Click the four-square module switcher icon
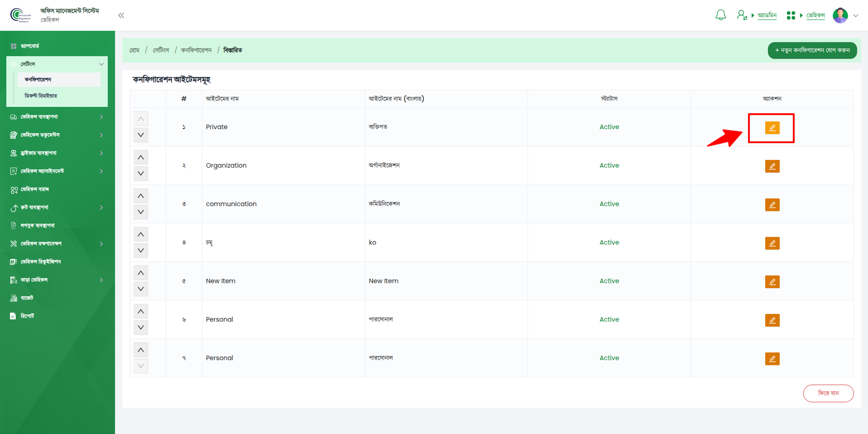This screenshot has width=868, height=434. [791, 15]
